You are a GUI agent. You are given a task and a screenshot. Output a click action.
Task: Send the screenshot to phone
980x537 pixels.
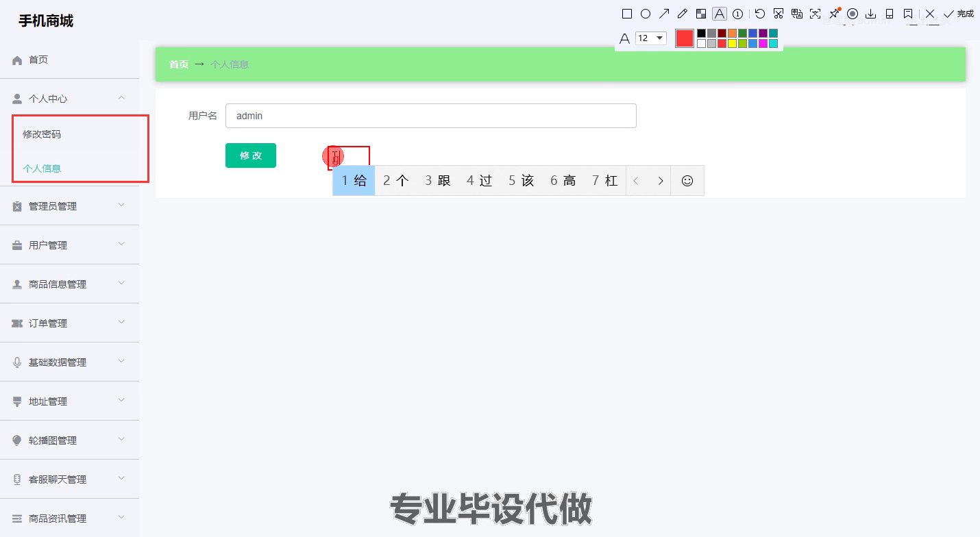(890, 14)
